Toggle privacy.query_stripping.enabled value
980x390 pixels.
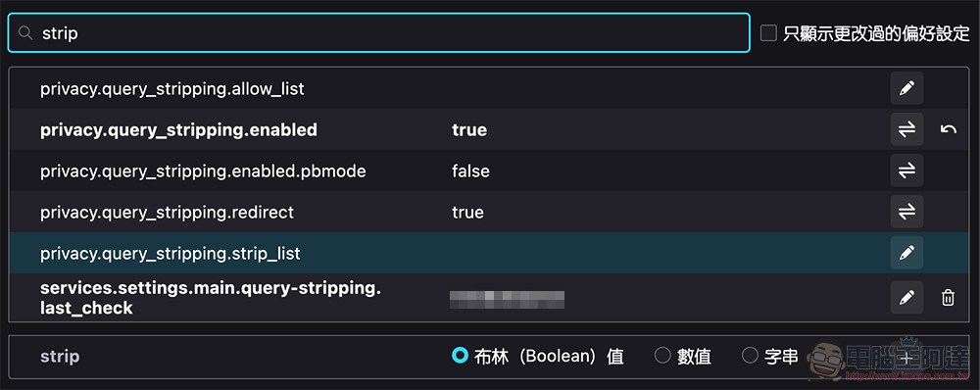click(906, 129)
